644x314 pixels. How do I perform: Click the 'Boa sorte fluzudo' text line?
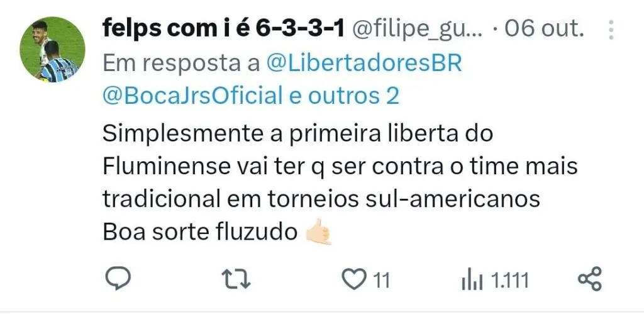click(199, 233)
